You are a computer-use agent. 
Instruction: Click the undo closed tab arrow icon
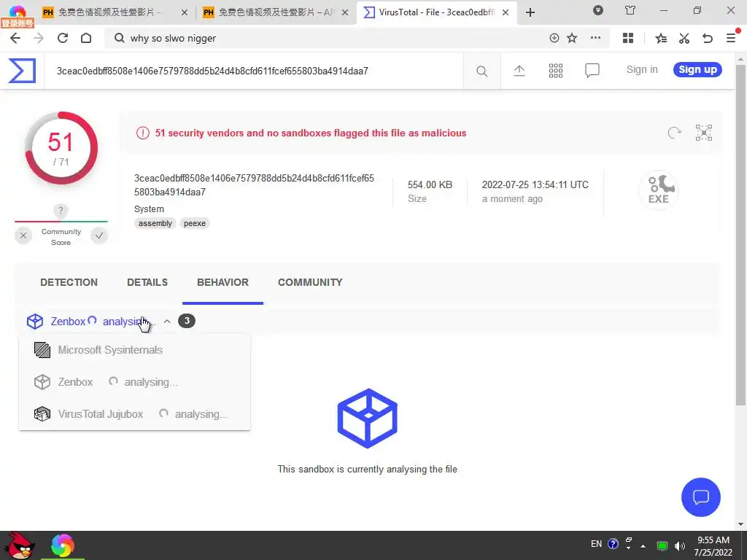[x=708, y=38]
